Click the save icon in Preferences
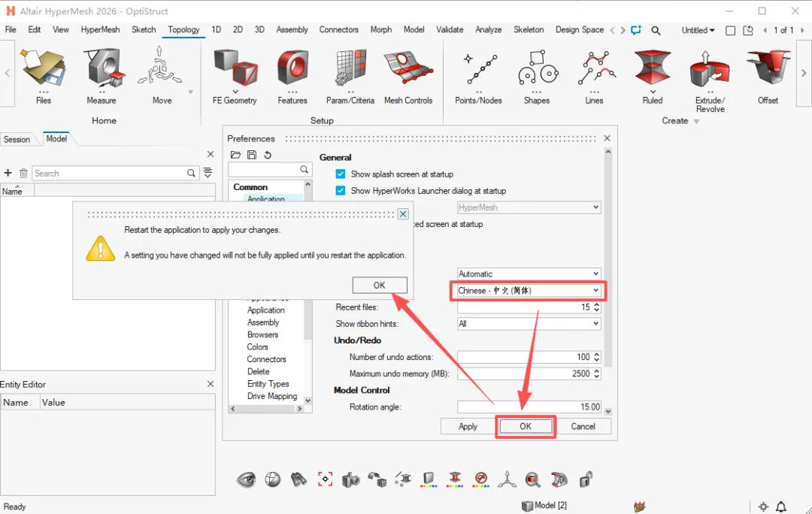Viewport: 812px width, 514px height. pyautogui.click(x=252, y=155)
